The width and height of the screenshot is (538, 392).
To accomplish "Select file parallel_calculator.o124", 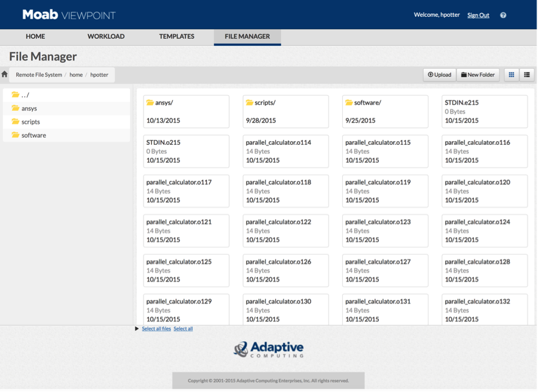I will [485, 231].
